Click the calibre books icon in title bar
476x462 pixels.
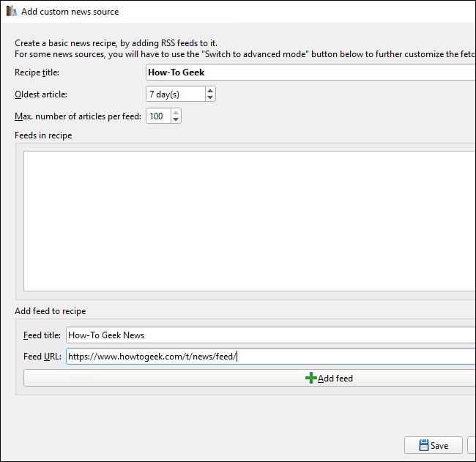click(11, 11)
